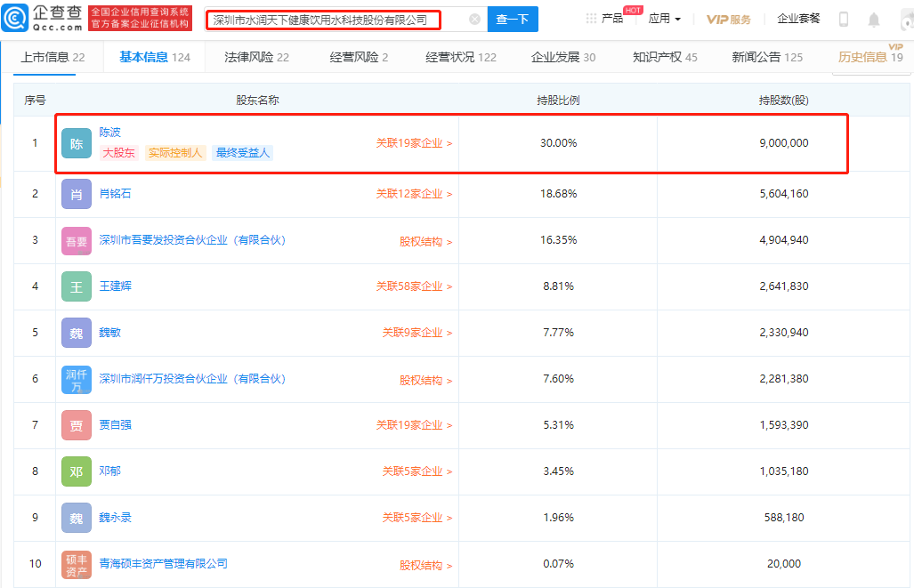Click the 产品 grid icon menu
The image size is (914, 588).
click(x=605, y=19)
